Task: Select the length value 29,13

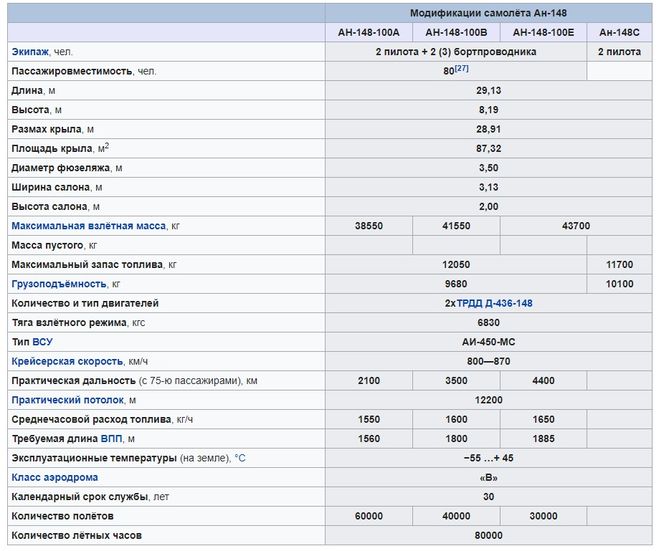Action: (x=488, y=90)
